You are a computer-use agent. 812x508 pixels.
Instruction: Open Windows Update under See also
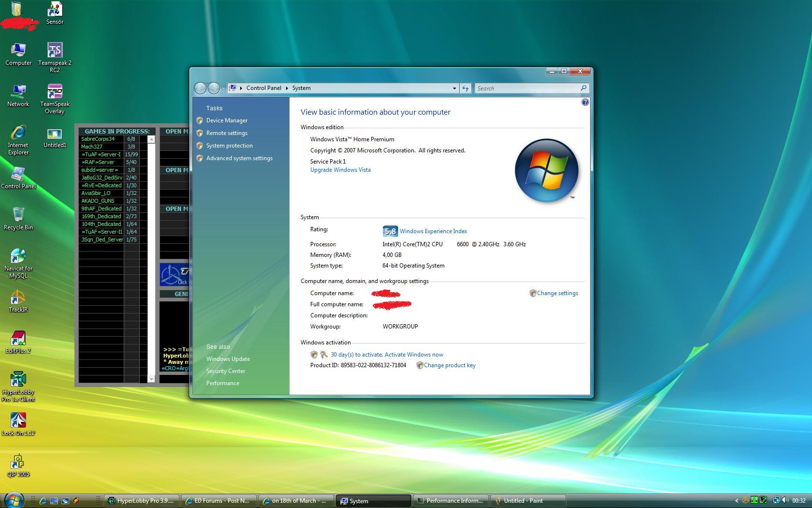[228, 359]
